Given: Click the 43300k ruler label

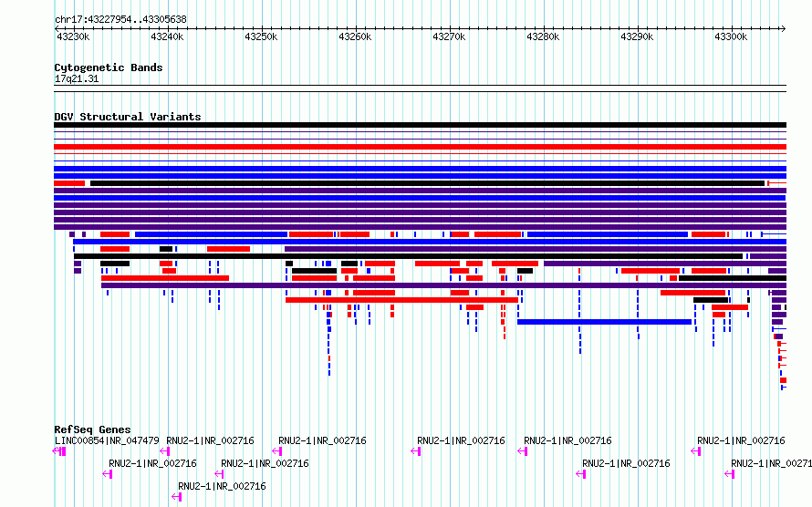Looking at the screenshot, I should click(x=731, y=36).
